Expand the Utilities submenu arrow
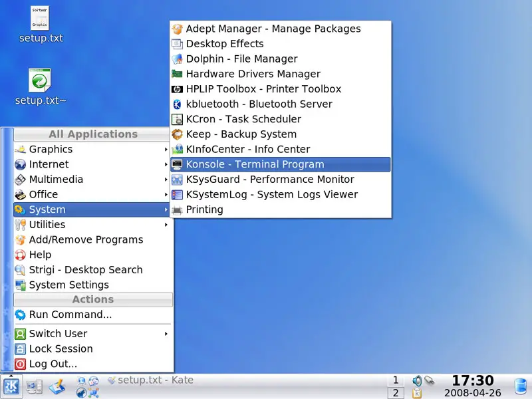This screenshot has width=532, height=399. pyautogui.click(x=166, y=225)
